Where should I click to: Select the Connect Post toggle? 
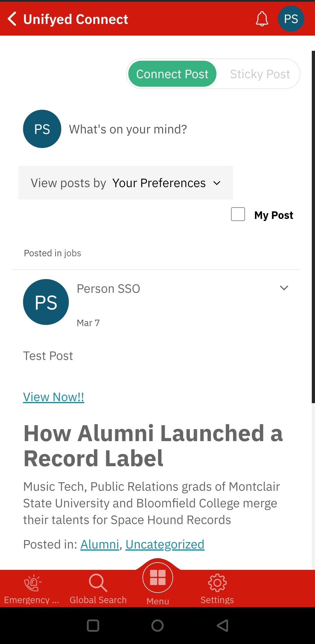172,74
